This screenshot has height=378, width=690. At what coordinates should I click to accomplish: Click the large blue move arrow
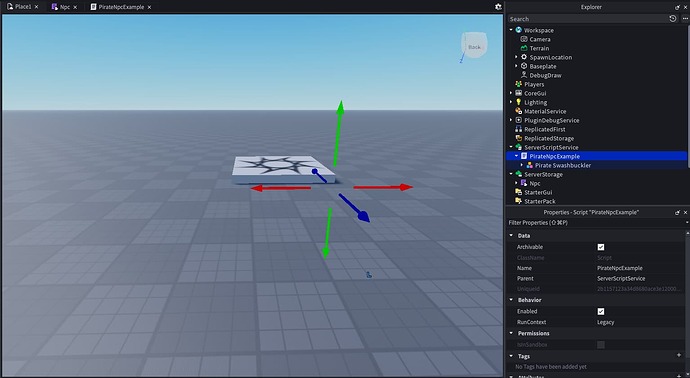[355, 208]
